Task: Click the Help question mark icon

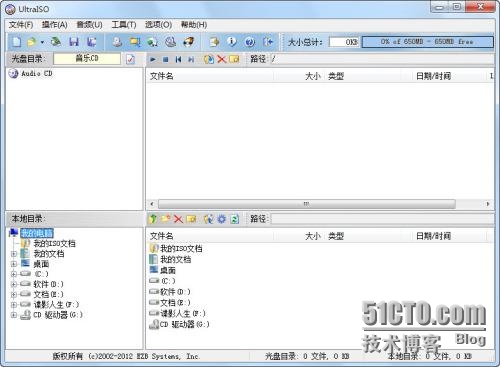Action: tap(250, 42)
